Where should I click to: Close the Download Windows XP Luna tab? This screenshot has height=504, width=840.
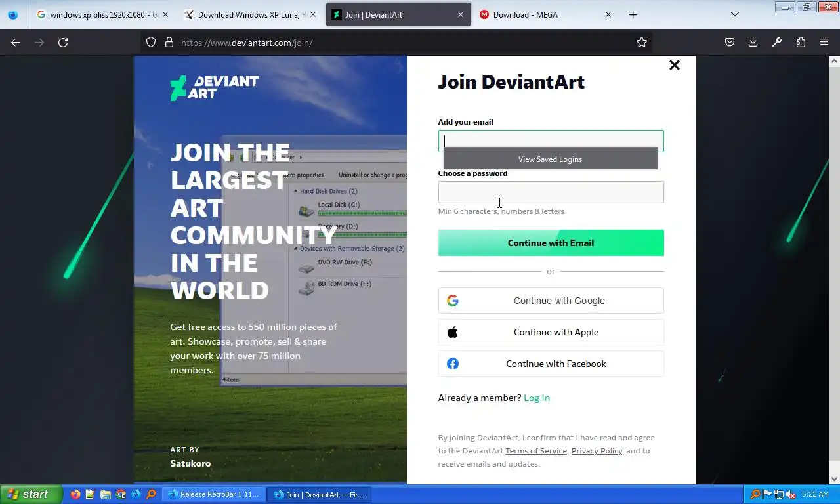(x=312, y=14)
